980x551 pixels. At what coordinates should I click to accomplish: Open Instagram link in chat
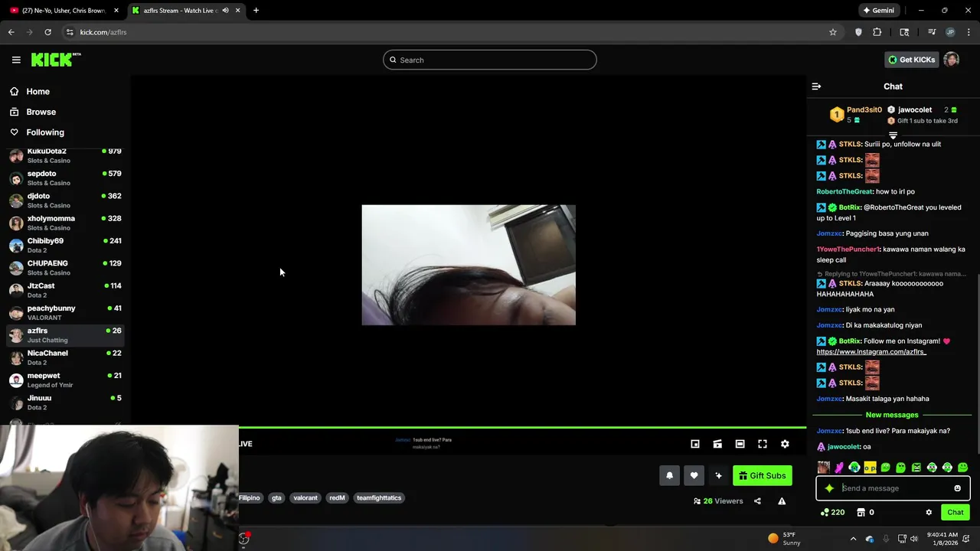click(871, 352)
